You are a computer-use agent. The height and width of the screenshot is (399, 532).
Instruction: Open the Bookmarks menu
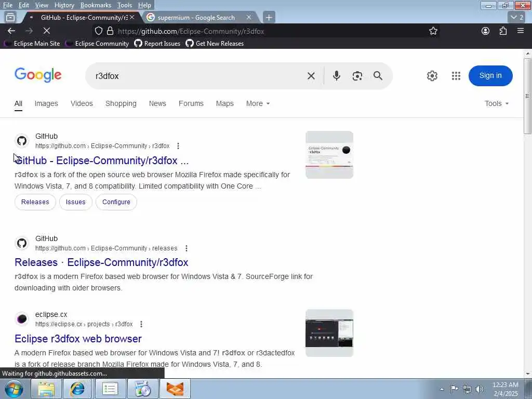(96, 5)
